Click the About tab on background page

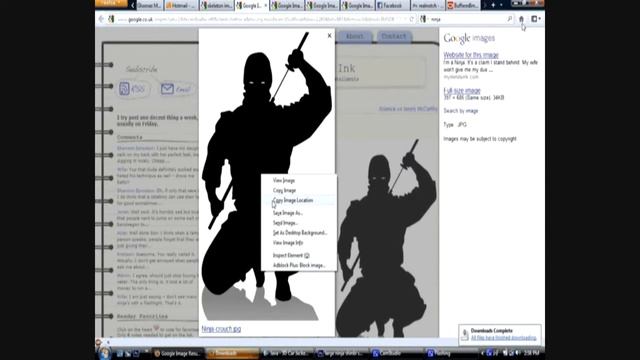(x=354, y=37)
